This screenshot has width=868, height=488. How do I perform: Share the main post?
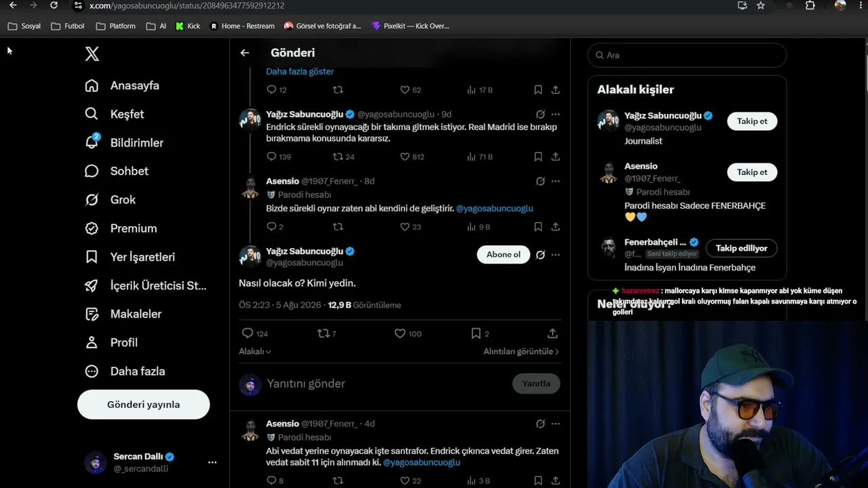553,333
